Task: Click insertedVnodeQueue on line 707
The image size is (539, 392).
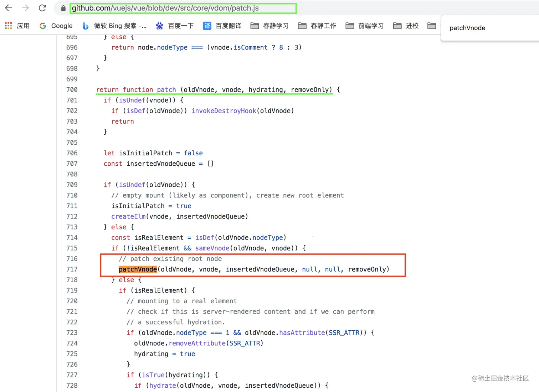Action: pyautogui.click(x=161, y=164)
